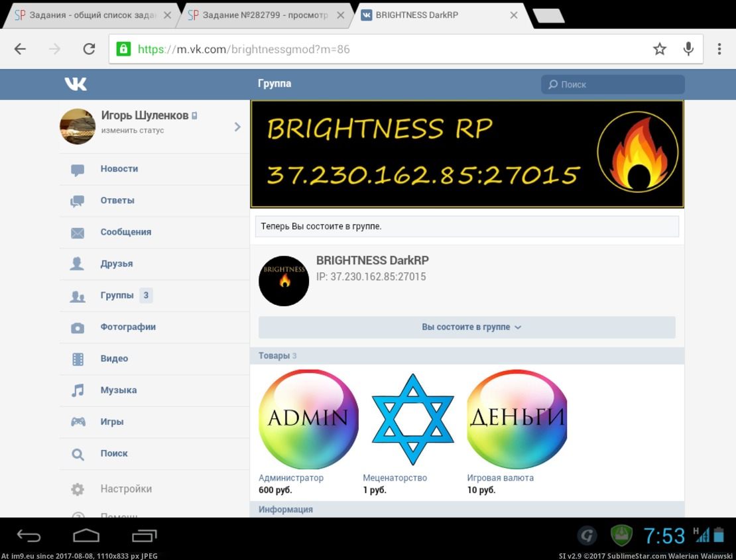Click the green HTTPS lock icon

(123, 49)
